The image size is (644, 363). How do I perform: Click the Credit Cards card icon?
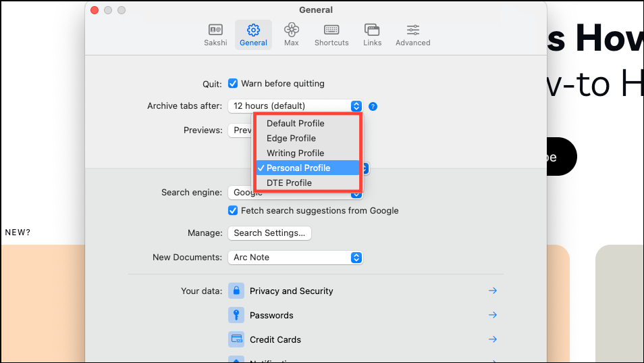(236, 339)
